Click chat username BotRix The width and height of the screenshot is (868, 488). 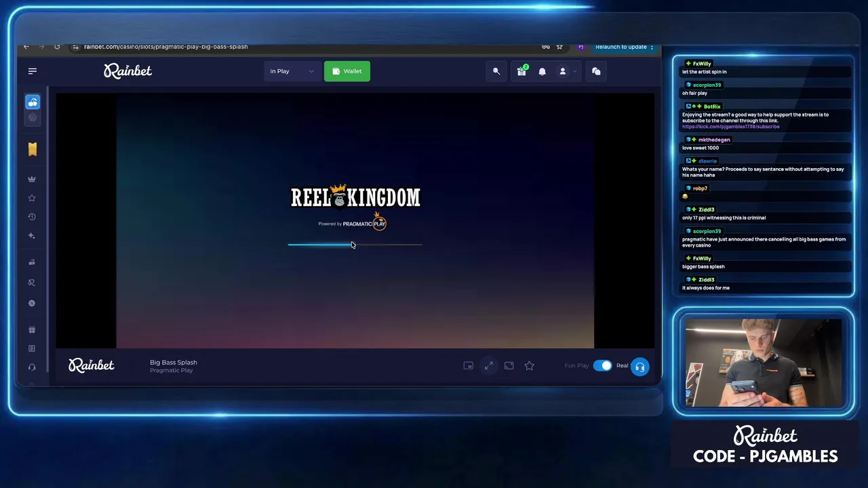point(712,106)
